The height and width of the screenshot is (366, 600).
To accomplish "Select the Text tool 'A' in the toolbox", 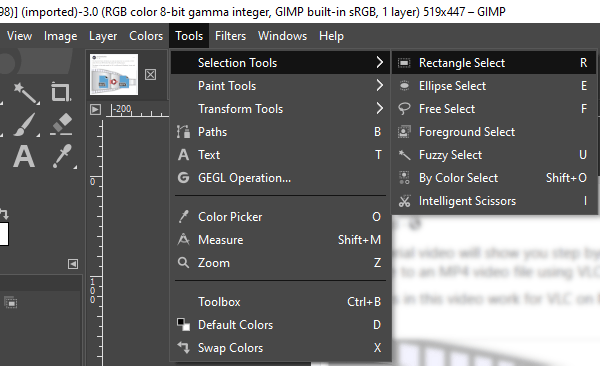I will (24, 156).
